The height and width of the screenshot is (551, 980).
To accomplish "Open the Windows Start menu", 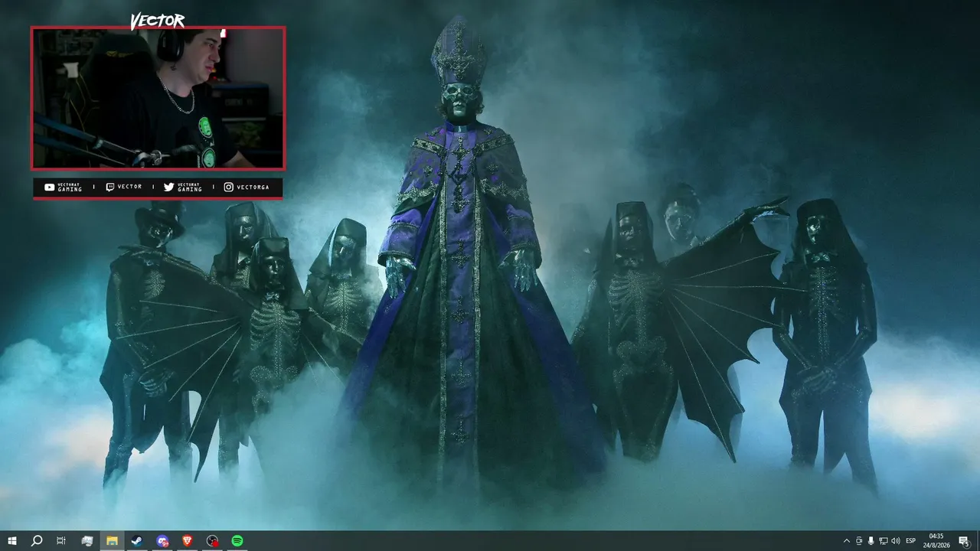I will point(12,541).
